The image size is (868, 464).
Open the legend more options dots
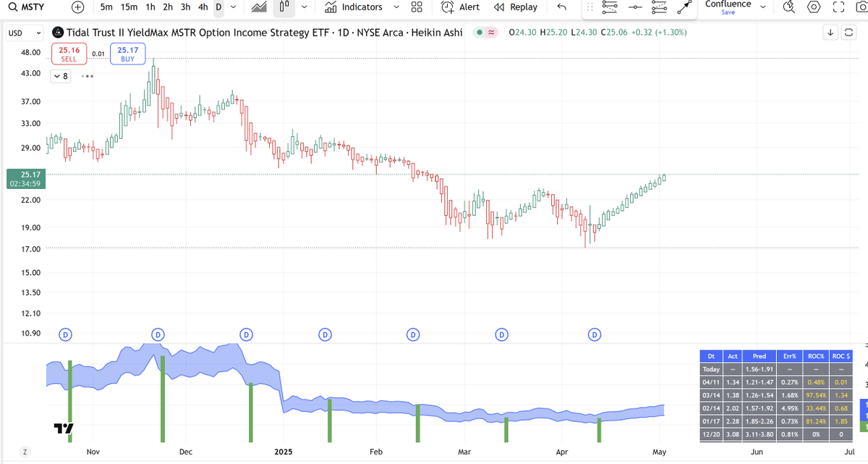click(x=87, y=76)
